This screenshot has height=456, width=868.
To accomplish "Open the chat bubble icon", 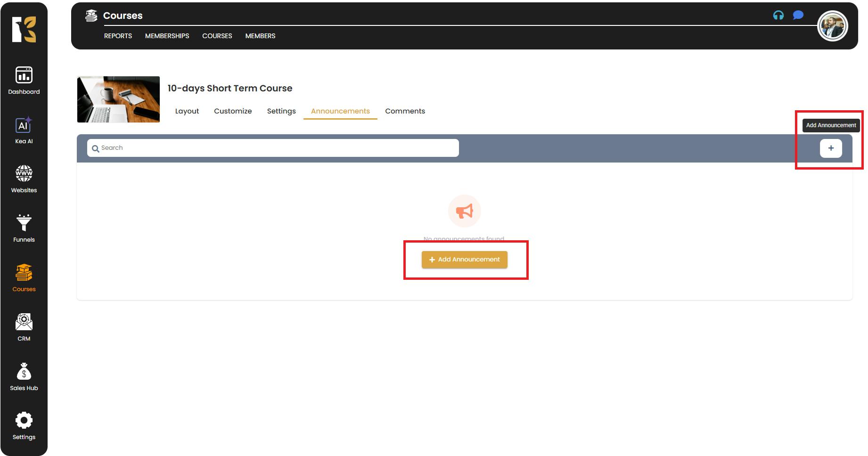I will 798,16.
